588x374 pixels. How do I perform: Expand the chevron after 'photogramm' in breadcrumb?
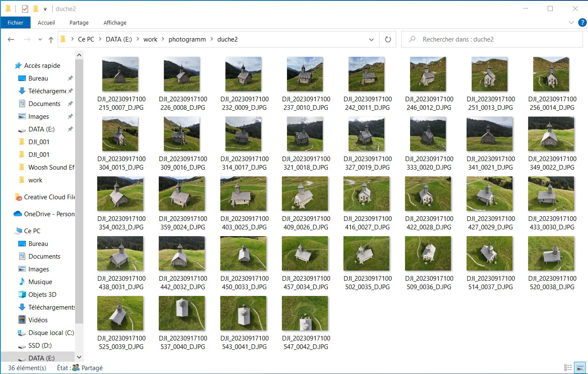211,39
